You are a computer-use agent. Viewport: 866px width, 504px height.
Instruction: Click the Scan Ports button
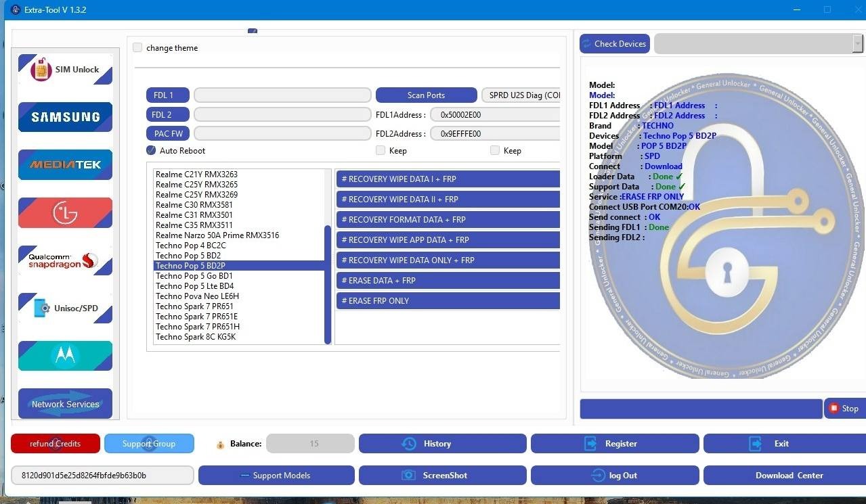click(426, 95)
